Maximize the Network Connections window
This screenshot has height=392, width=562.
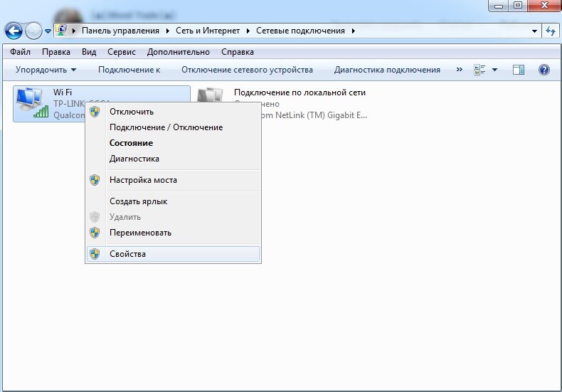coord(518,6)
